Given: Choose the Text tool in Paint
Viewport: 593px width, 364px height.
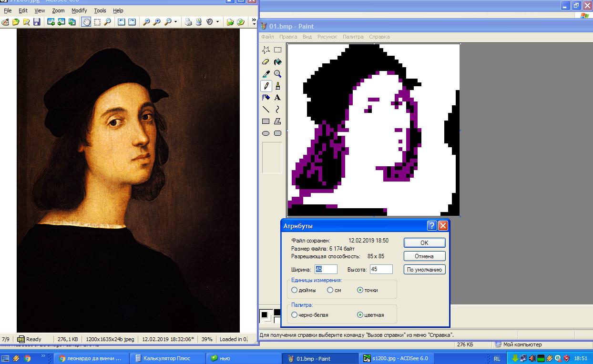Looking at the screenshot, I should [x=277, y=98].
